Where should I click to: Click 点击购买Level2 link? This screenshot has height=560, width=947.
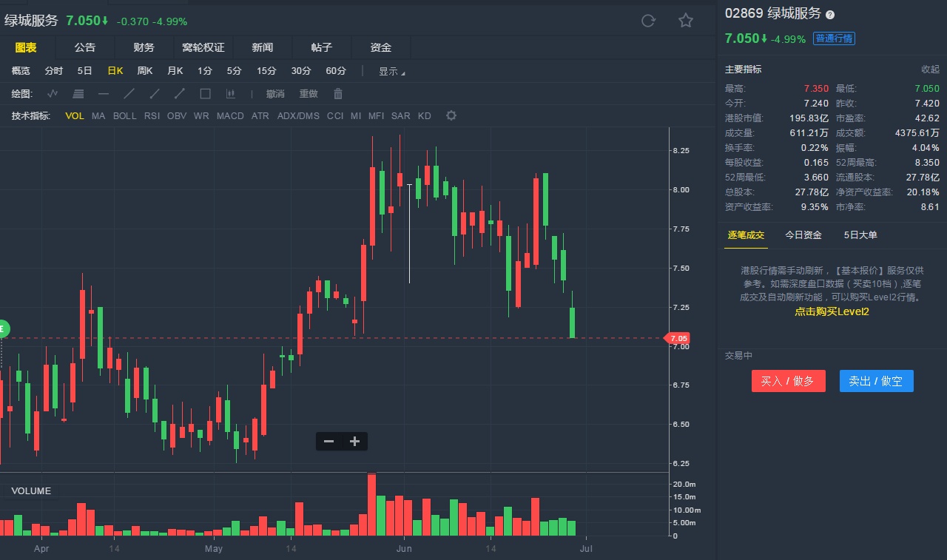(832, 312)
